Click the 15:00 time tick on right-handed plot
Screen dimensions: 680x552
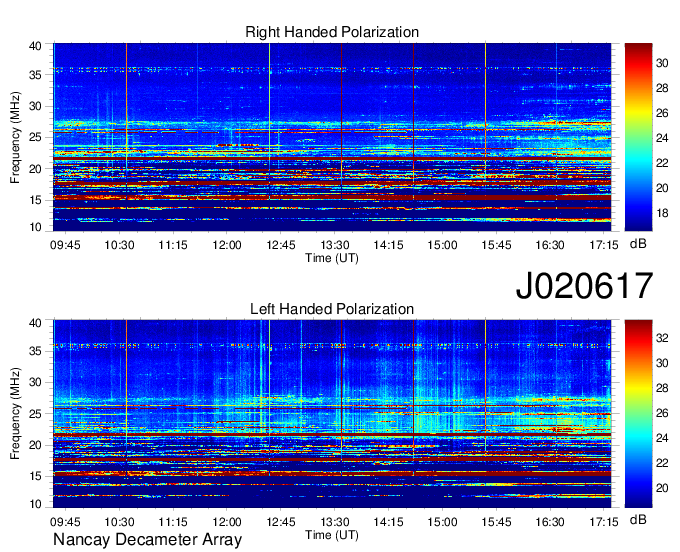click(x=442, y=245)
